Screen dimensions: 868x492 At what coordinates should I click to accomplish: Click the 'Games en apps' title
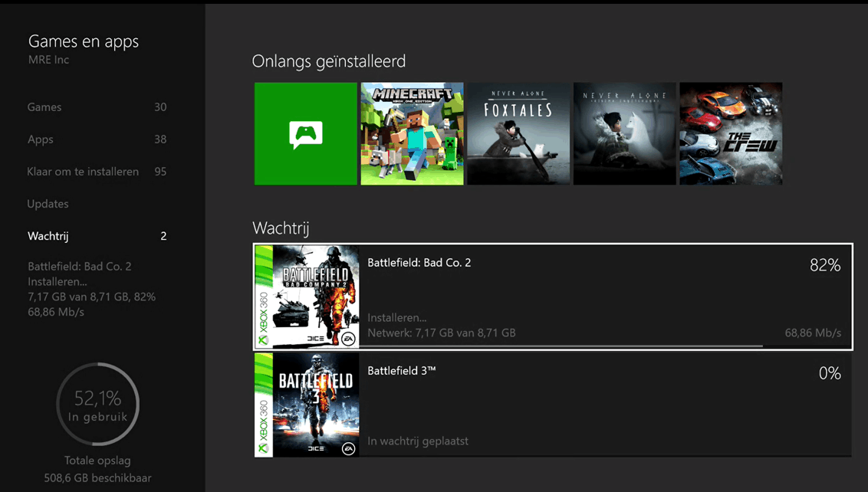click(84, 41)
